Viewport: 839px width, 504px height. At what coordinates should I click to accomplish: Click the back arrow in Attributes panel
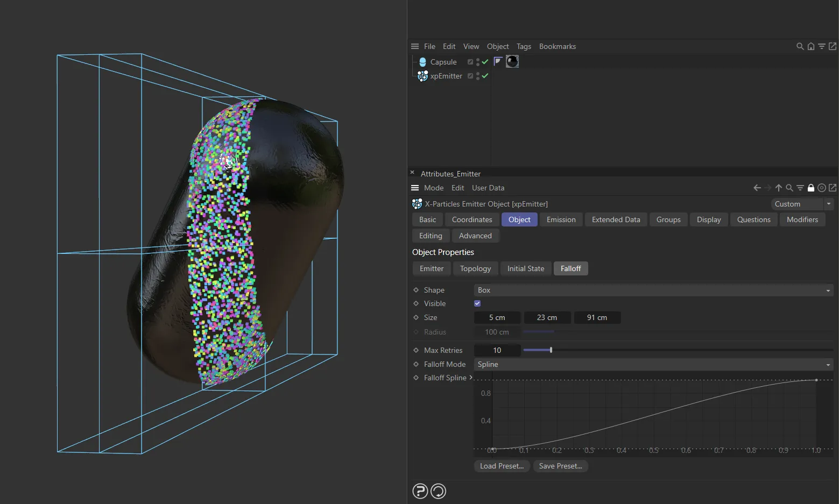757,188
